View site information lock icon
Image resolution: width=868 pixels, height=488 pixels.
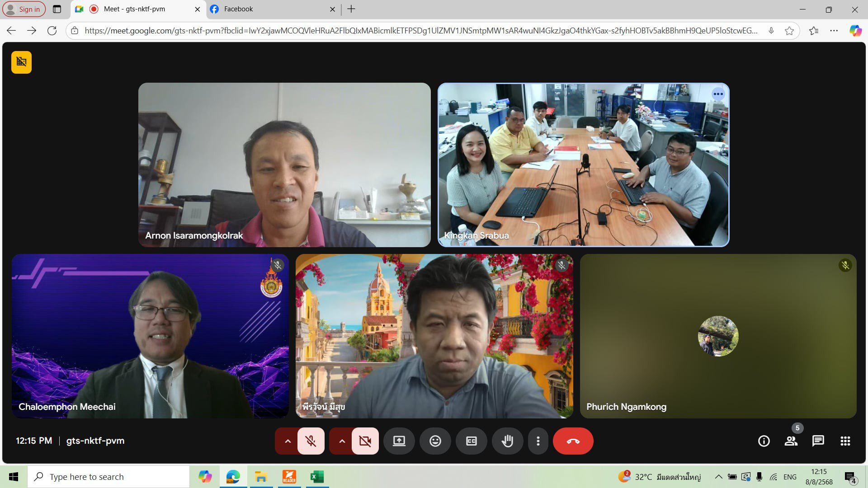(x=75, y=30)
